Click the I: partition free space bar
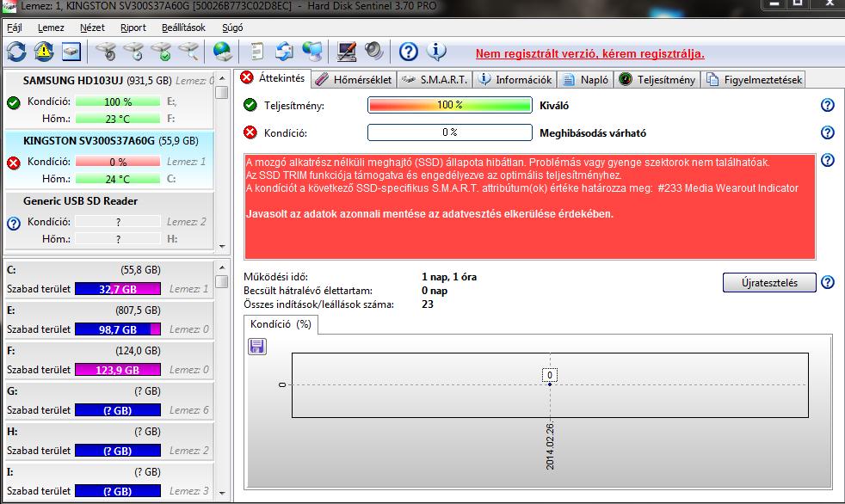The width and height of the screenshot is (845, 504). tap(118, 491)
